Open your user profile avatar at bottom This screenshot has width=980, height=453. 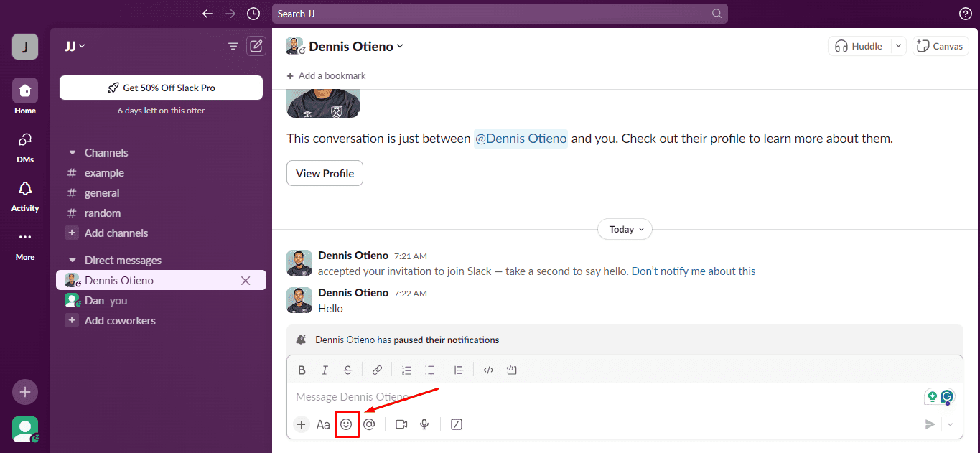click(x=25, y=429)
